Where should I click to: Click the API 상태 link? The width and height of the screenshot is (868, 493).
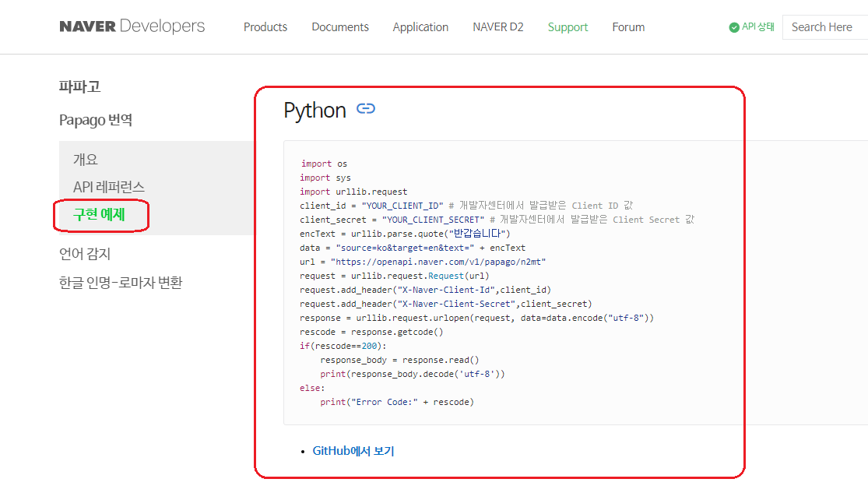click(x=757, y=26)
